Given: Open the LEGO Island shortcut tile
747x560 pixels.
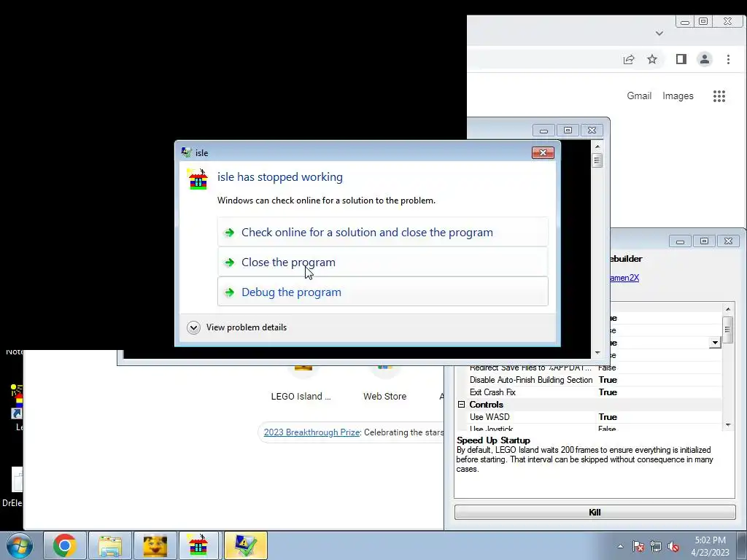Looking at the screenshot, I should [302, 382].
